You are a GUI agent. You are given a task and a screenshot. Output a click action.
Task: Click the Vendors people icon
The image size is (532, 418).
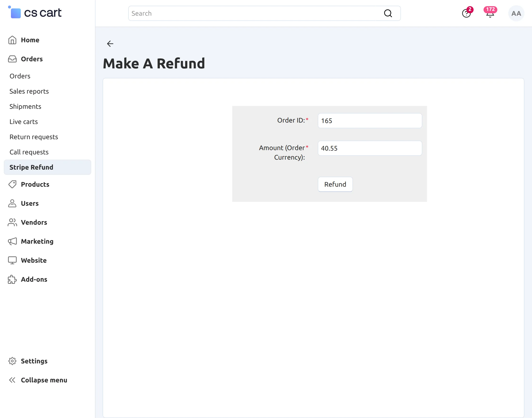tap(12, 222)
